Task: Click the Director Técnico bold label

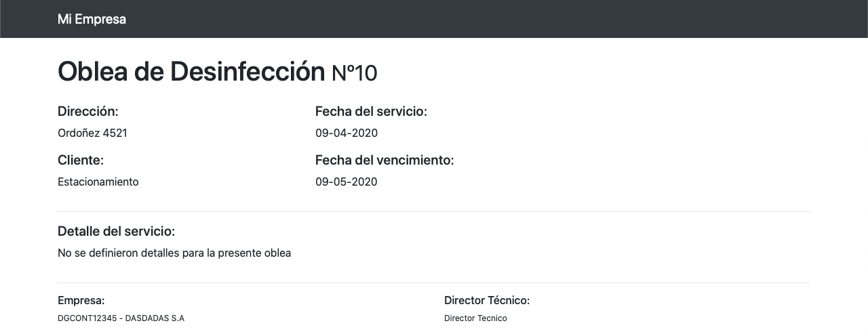Action: click(x=486, y=300)
